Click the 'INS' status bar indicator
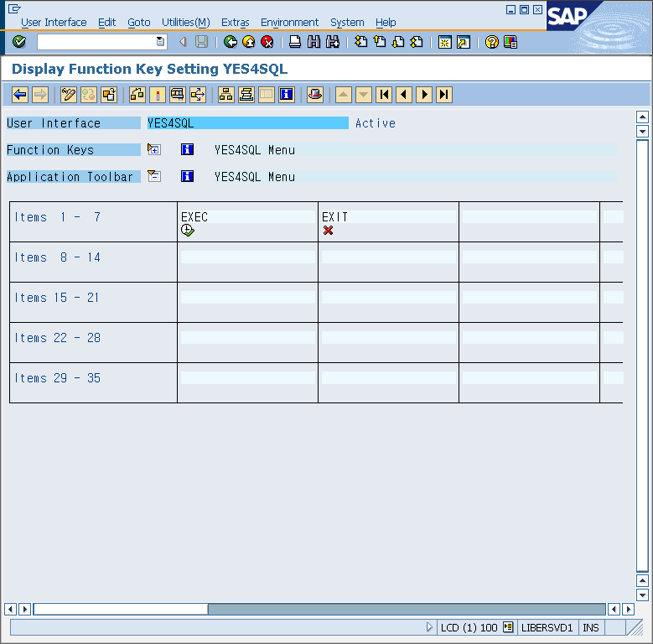 coord(591,627)
